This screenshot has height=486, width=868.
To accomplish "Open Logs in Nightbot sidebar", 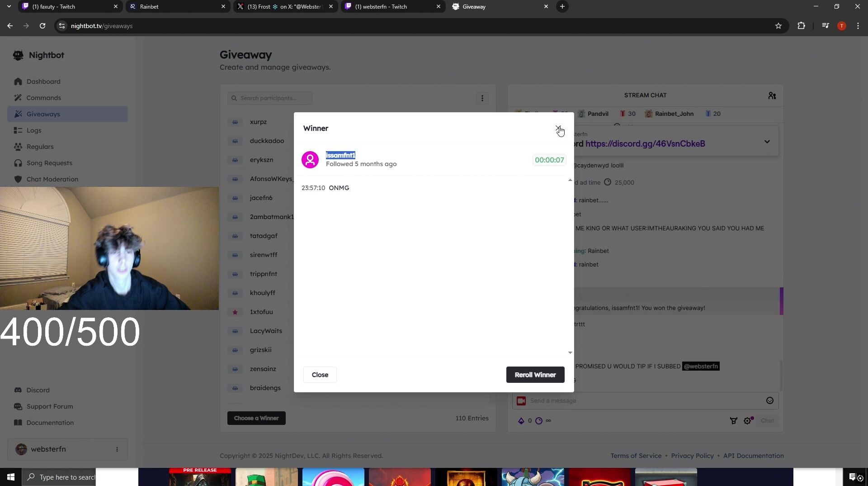I will (68, 130).
